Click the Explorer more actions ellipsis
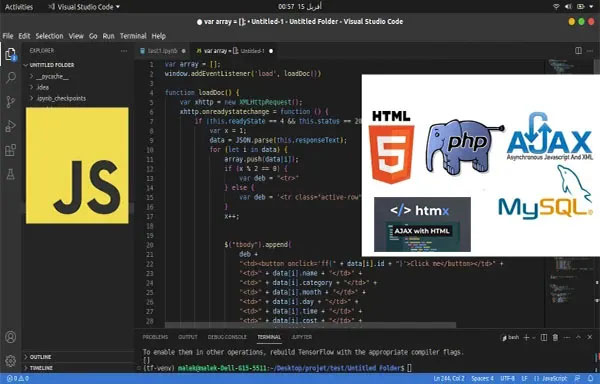The image size is (600, 384). coord(124,51)
